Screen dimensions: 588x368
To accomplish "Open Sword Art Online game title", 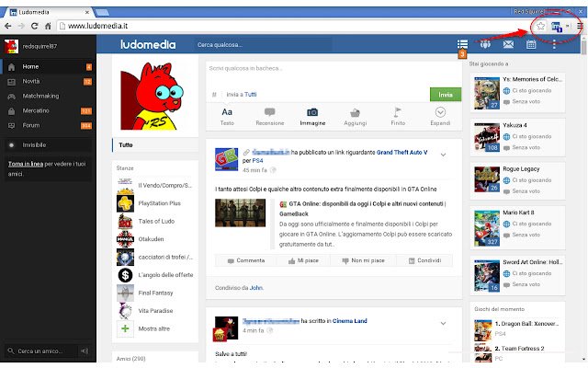I will click(532, 262).
